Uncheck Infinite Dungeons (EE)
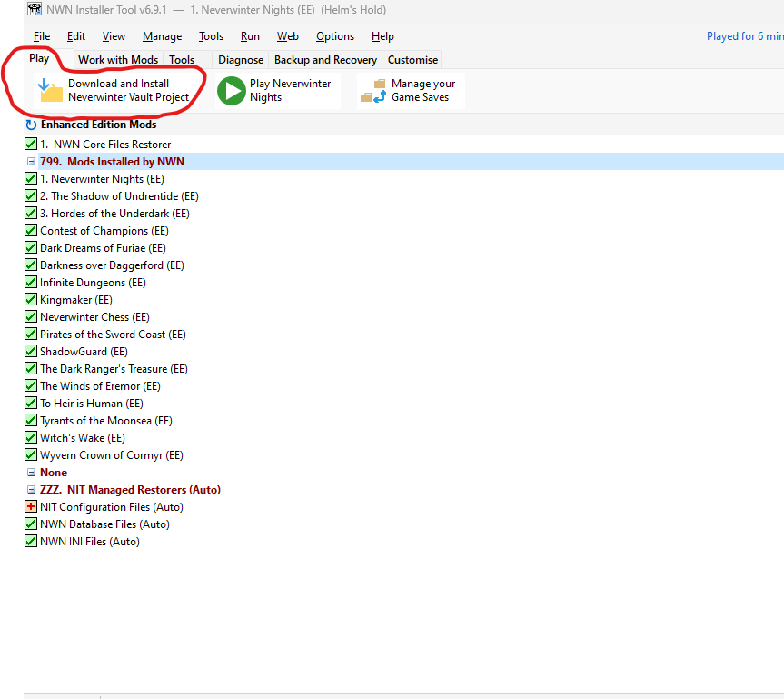Screen dimensions: 784x699 click(31, 282)
